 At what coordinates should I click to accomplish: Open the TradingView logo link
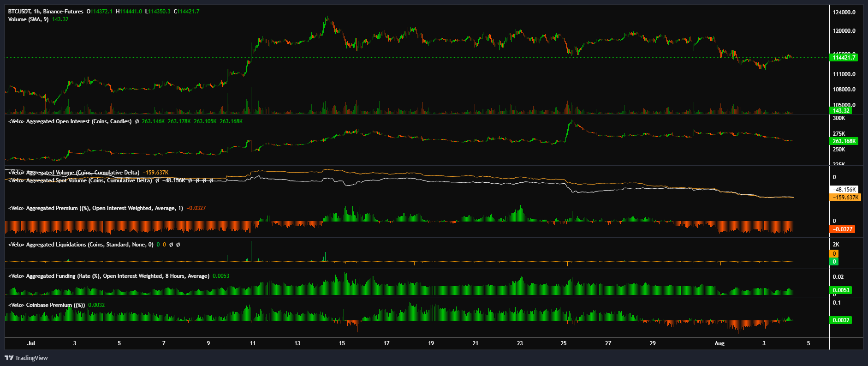(x=26, y=358)
